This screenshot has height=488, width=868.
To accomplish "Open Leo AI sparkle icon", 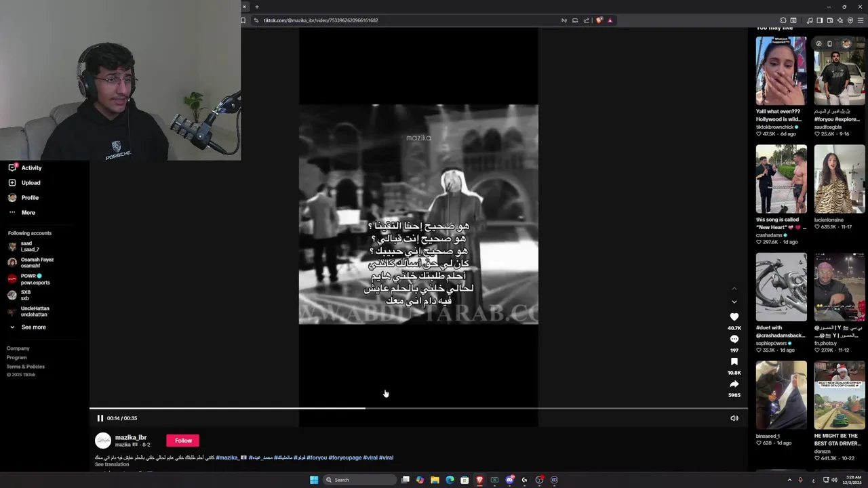I will [840, 20].
